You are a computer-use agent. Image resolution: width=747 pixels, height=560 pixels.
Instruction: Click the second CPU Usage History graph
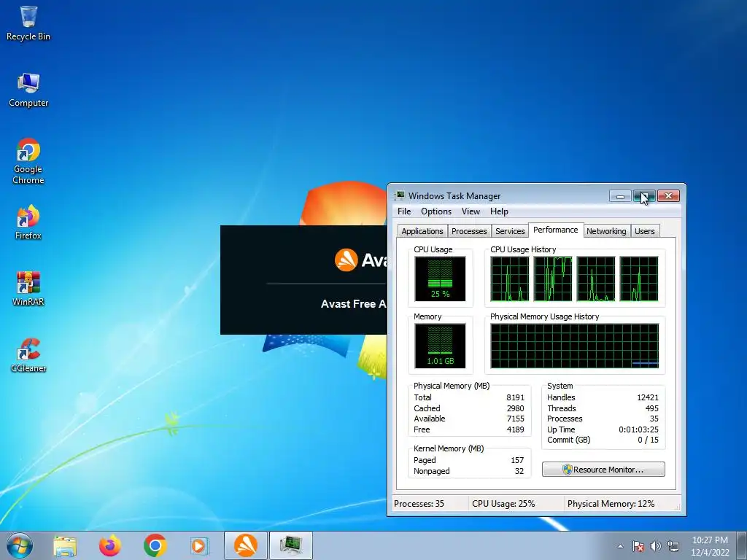pos(553,279)
